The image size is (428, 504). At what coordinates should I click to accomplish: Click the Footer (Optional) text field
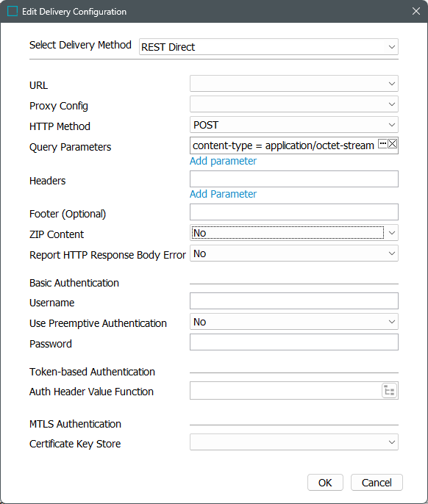(x=294, y=212)
